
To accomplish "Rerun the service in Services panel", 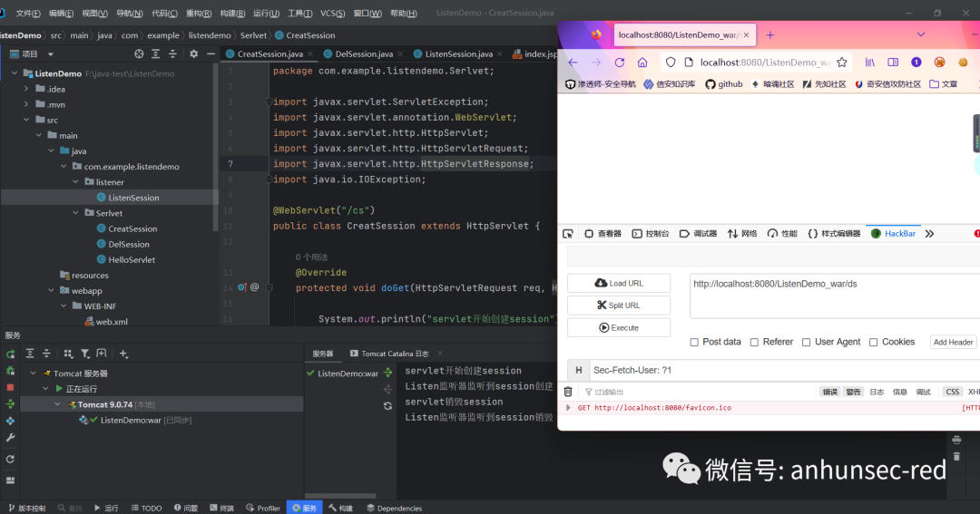I will click(10, 354).
